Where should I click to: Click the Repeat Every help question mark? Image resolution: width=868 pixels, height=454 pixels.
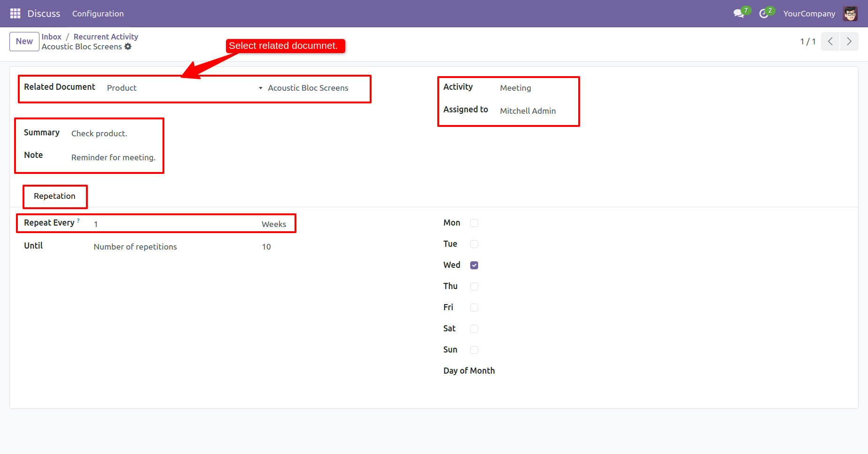(x=78, y=220)
